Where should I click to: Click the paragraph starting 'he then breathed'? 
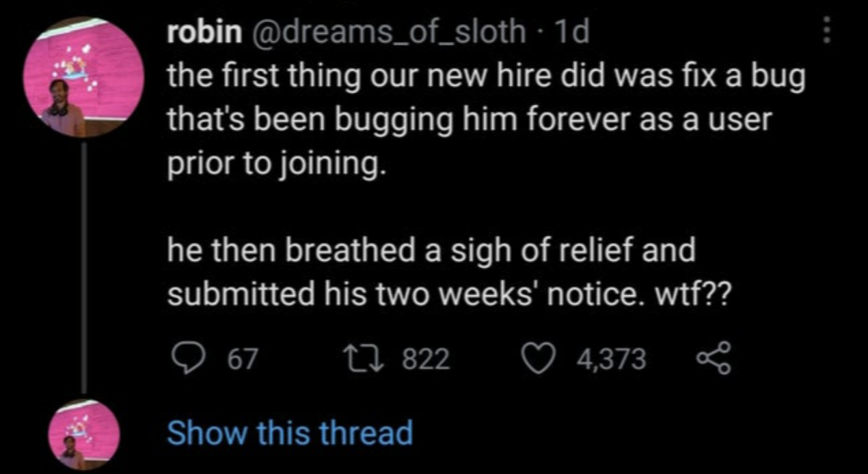(x=449, y=273)
